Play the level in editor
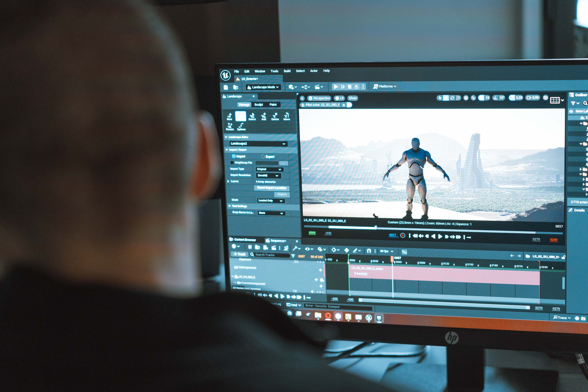Viewport: 588px width, 392px height. [336, 87]
